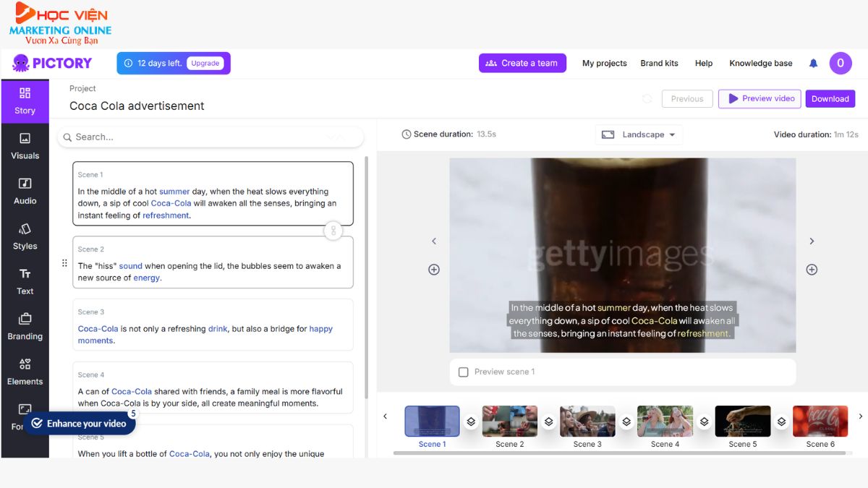Image resolution: width=868 pixels, height=488 pixels.
Task: Select Scene 6 thumbnail in timeline
Action: click(x=820, y=421)
